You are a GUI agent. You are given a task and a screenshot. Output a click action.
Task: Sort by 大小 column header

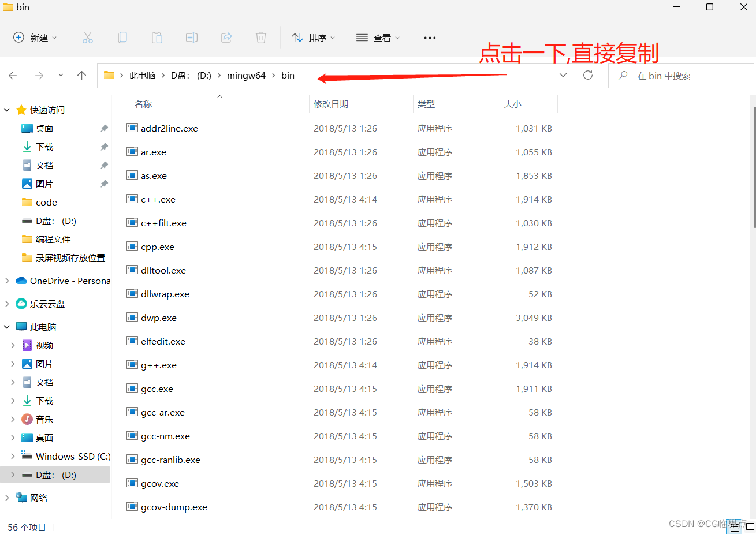513,104
